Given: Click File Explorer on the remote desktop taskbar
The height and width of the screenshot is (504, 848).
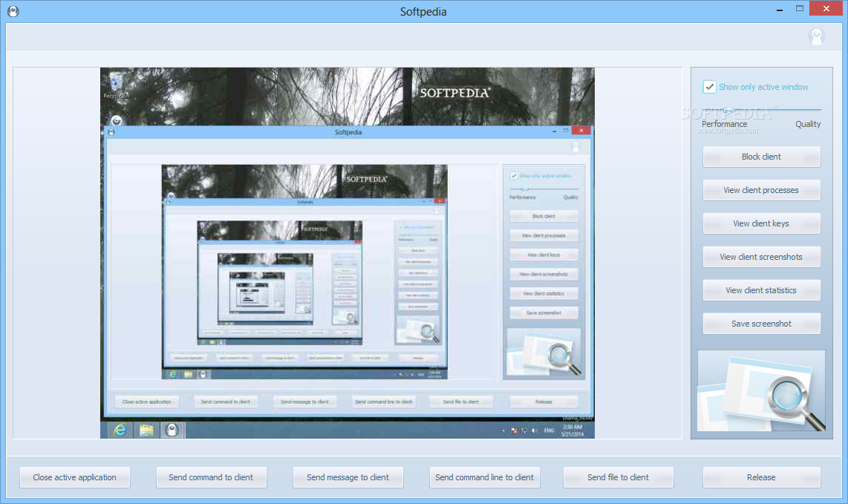Looking at the screenshot, I should click(146, 430).
